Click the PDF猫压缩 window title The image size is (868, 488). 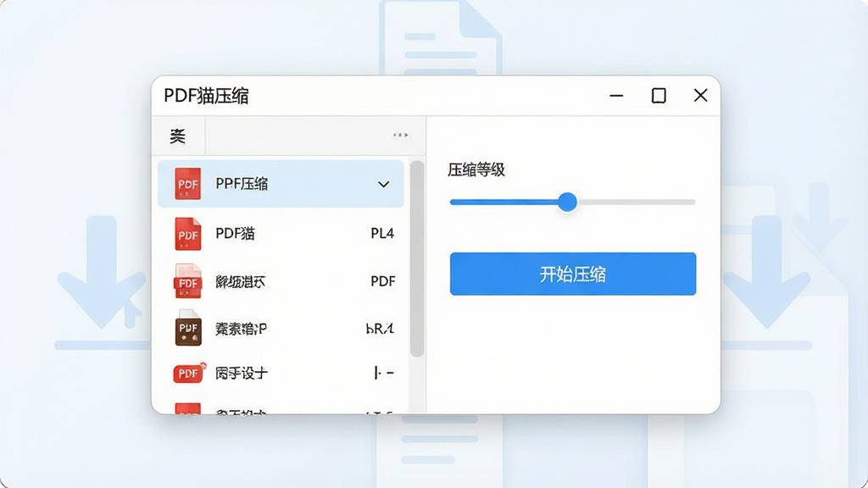tap(207, 96)
